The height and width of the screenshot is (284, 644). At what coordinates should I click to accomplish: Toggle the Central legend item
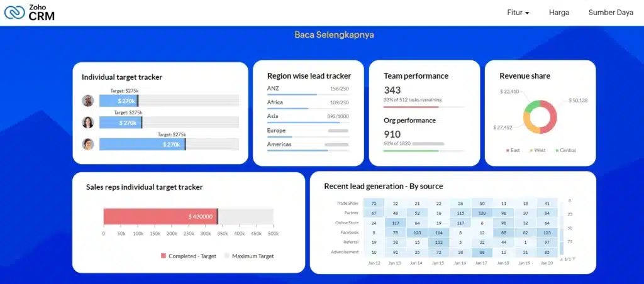(x=565, y=151)
